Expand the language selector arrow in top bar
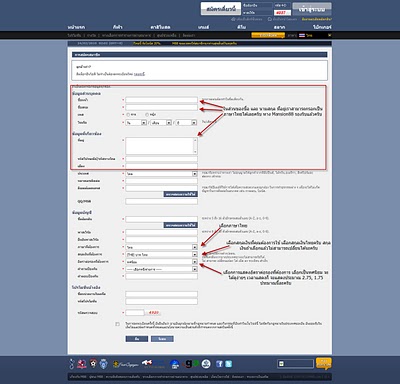 click(x=330, y=35)
